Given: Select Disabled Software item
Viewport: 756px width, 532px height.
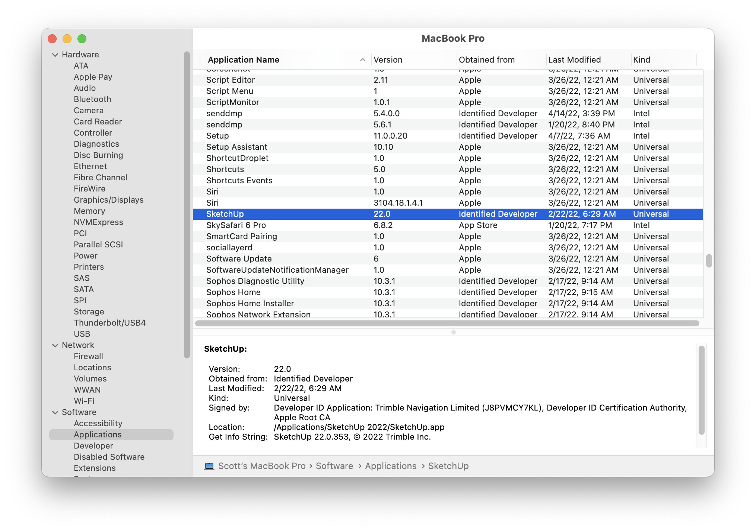Looking at the screenshot, I should click(109, 457).
